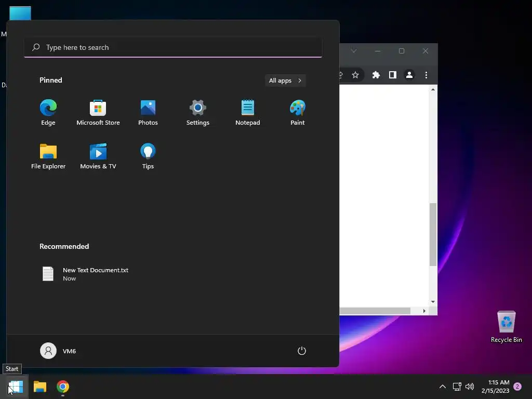This screenshot has height=399, width=532.
Task: Switch to Chrome on the taskbar
Action: pyautogui.click(x=63, y=387)
